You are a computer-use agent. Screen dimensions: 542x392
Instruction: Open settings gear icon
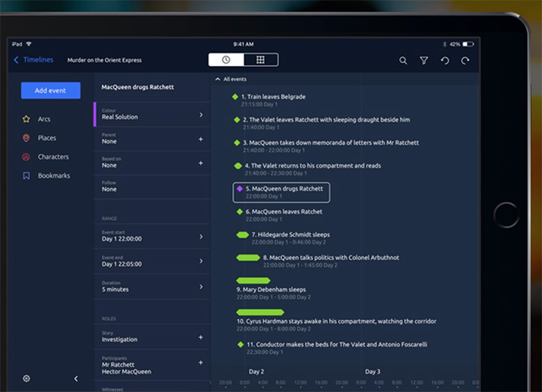tap(26, 378)
